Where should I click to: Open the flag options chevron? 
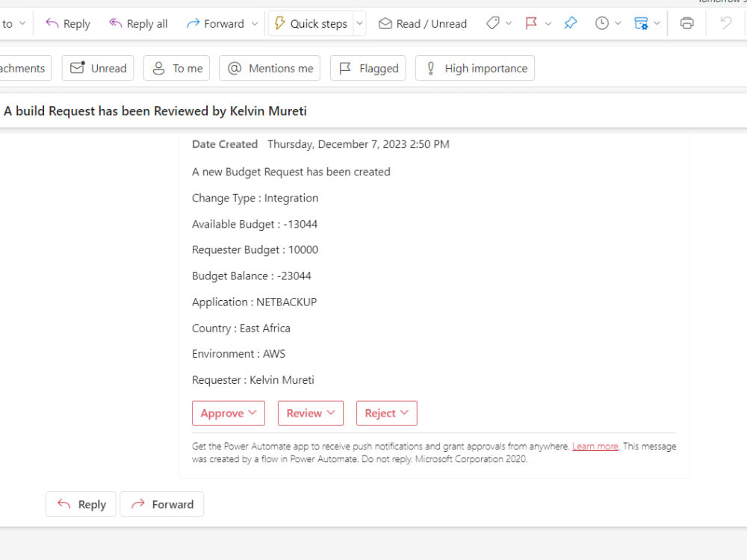(x=548, y=23)
